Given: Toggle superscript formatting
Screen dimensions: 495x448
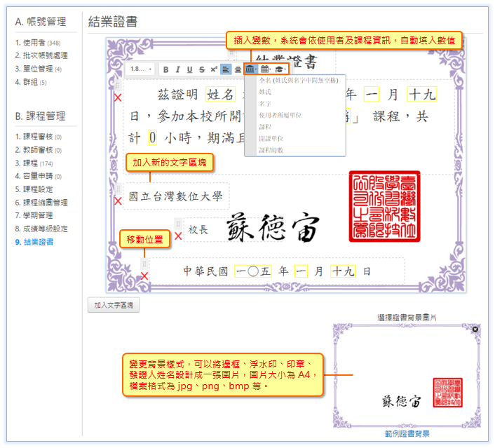Looking at the screenshot, I should pyautogui.click(x=212, y=69).
